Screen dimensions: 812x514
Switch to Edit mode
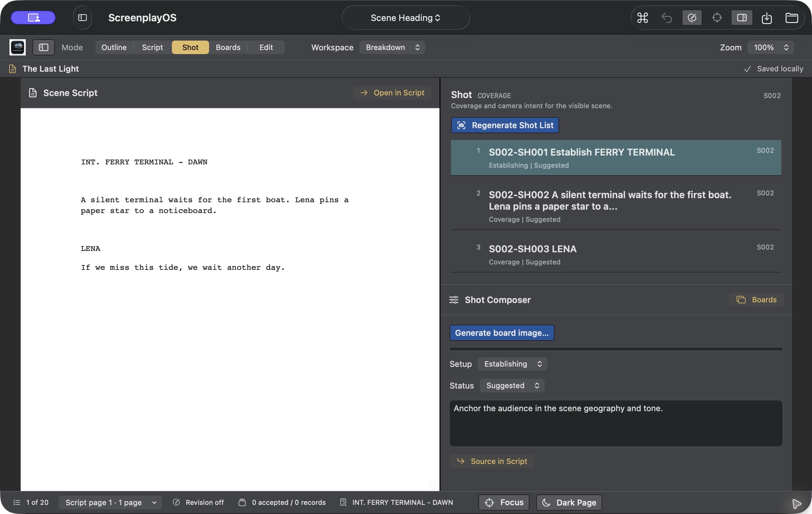[x=266, y=47]
